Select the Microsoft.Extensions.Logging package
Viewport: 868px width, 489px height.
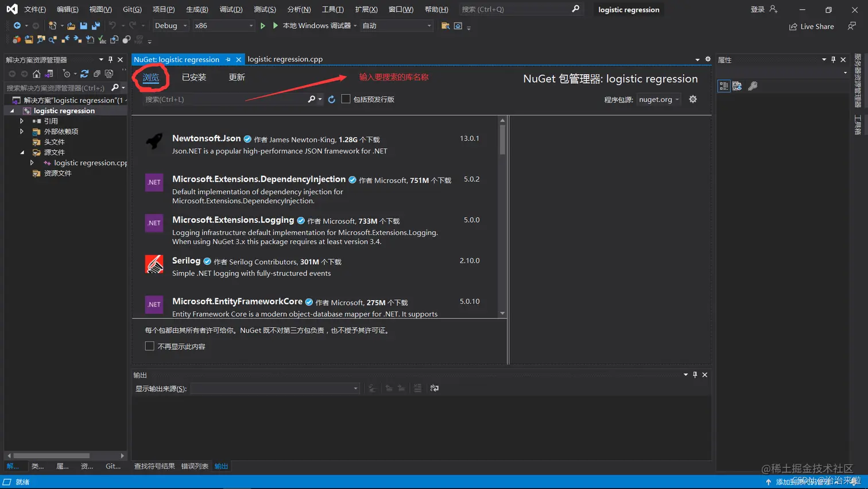[x=314, y=230]
